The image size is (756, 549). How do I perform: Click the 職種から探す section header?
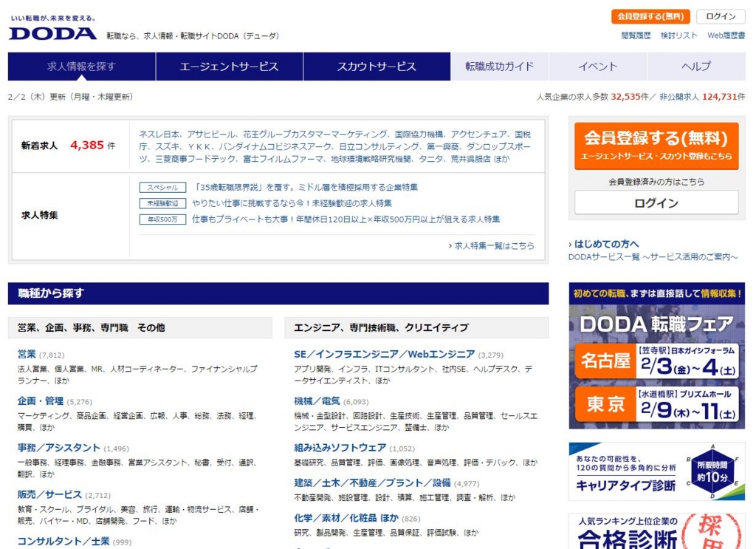pyautogui.click(x=278, y=293)
